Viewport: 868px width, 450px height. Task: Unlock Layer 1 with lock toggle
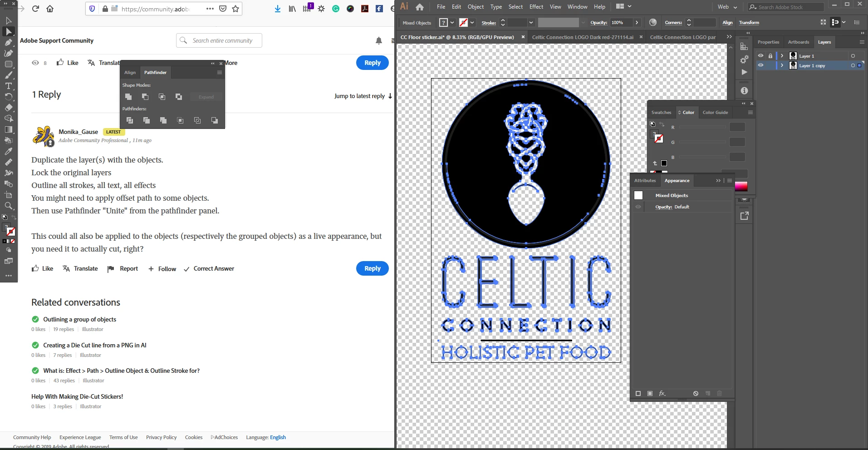point(770,56)
